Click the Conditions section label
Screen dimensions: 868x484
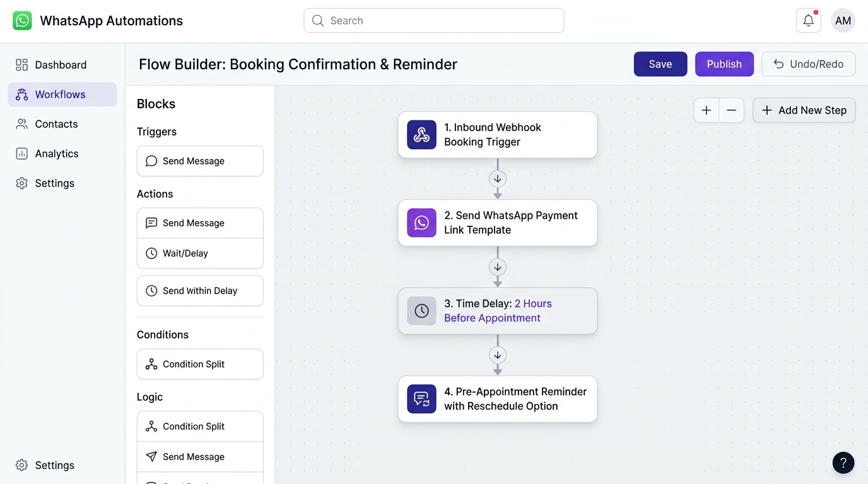coord(163,335)
